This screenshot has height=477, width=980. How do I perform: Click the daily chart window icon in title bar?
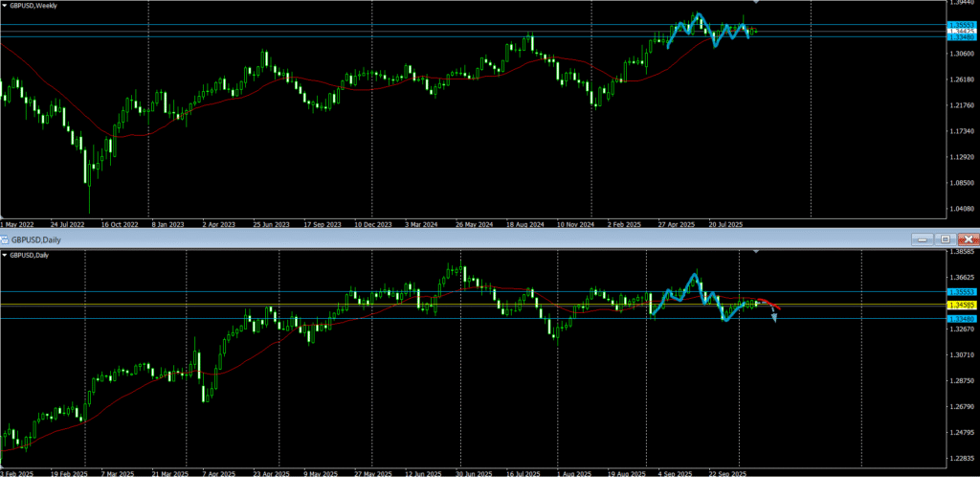(6, 238)
